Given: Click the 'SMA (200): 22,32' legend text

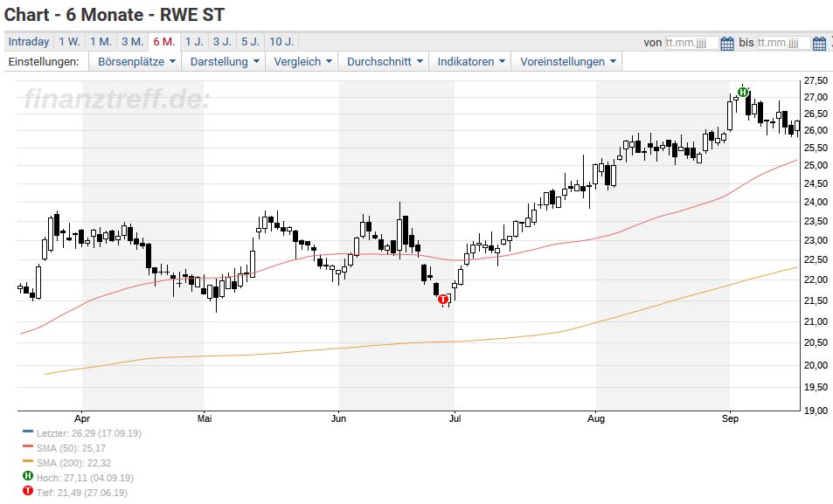Looking at the screenshot, I should (x=73, y=463).
